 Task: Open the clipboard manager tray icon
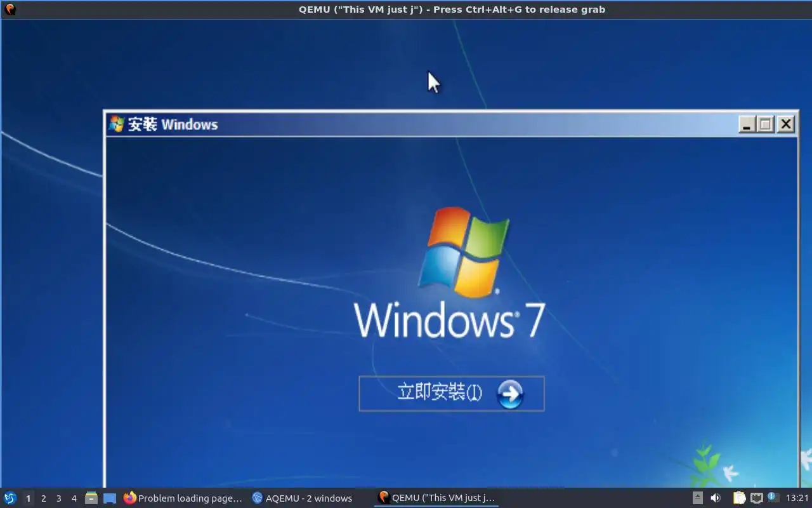(x=739, y=498)
